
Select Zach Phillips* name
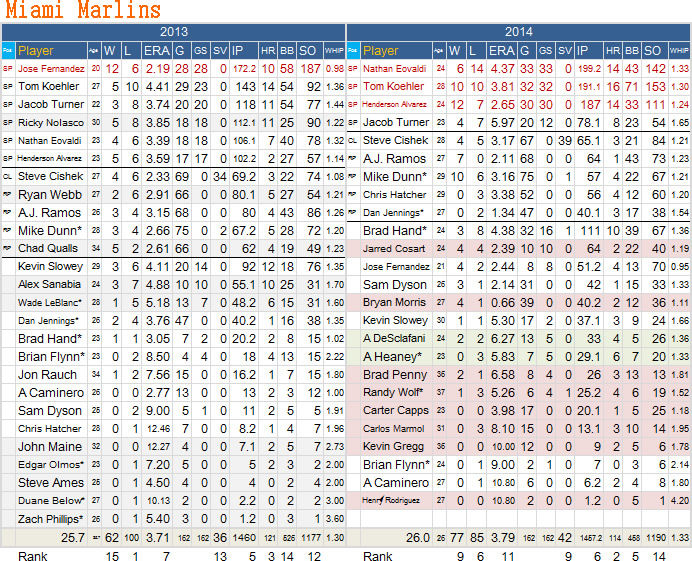pyautogui.click(x=50, y=519)
